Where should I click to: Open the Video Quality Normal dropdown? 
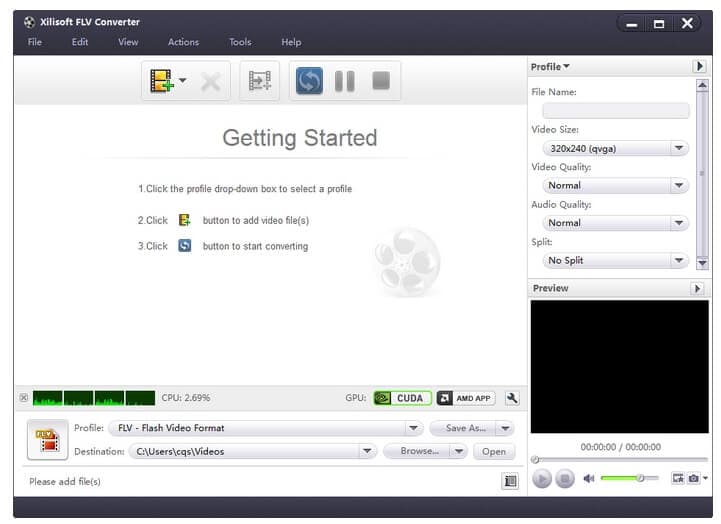(615, 185)
